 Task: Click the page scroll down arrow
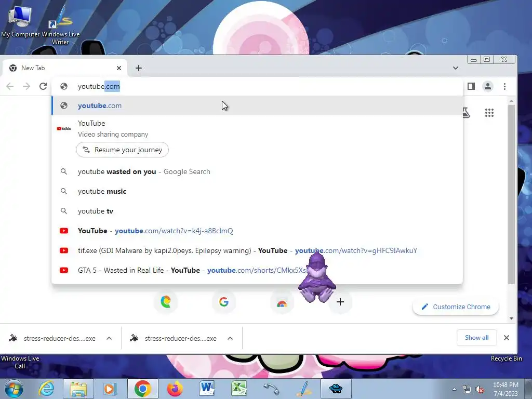coord(511,318)
